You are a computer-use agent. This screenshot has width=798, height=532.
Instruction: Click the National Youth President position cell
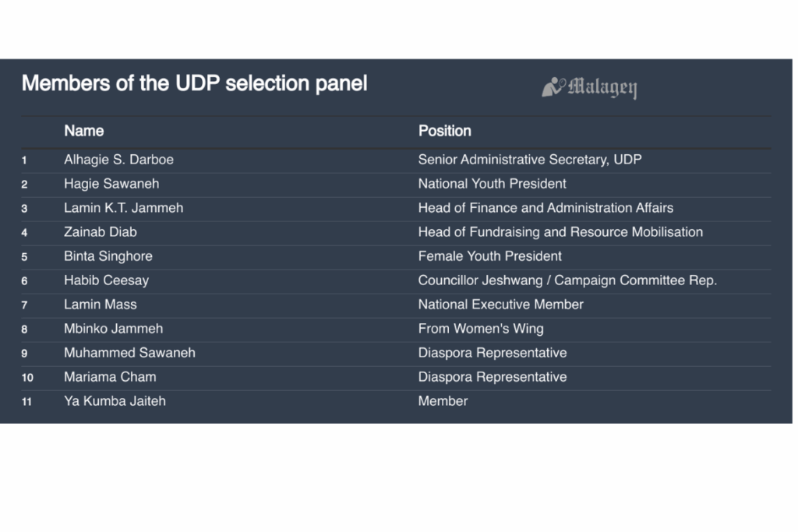coord(492,184)
